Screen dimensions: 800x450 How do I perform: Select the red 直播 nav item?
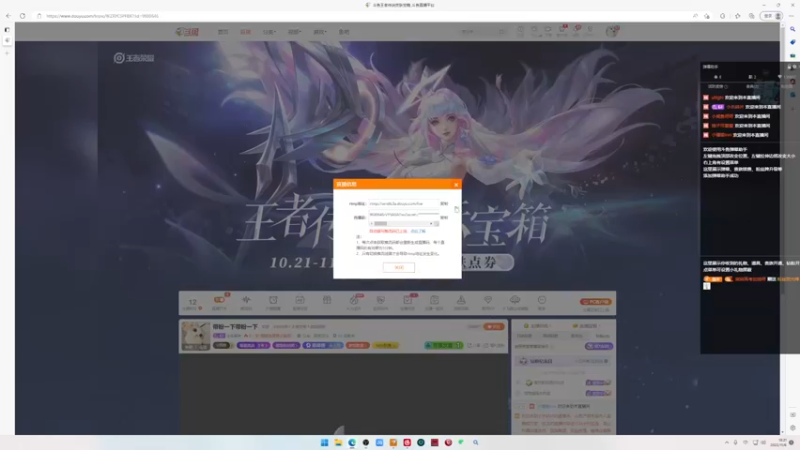pyautogui.click(x=245, y=32)
